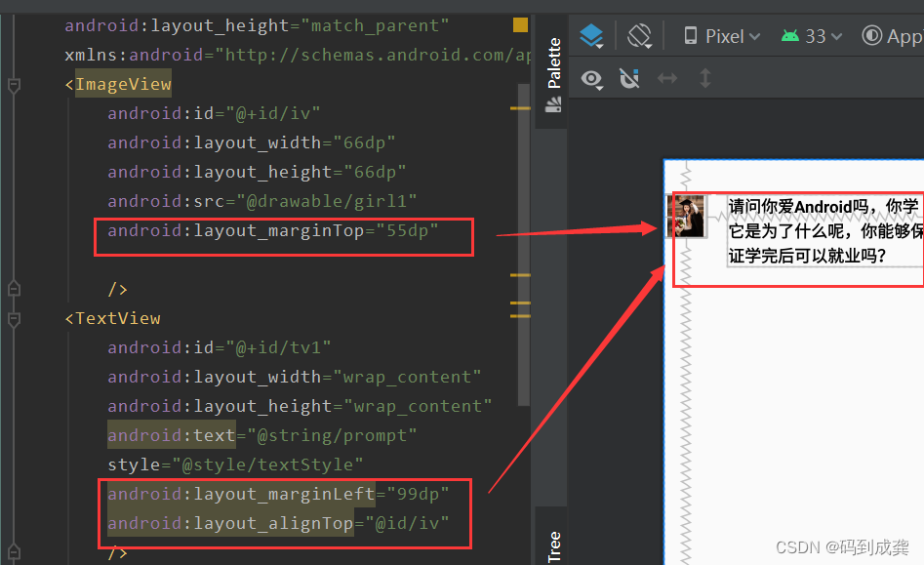Image resolution: width=924 pixels, height=565 pixels.
Task: Collapse the TextView element fold arrow
Action: click(14, 318)
